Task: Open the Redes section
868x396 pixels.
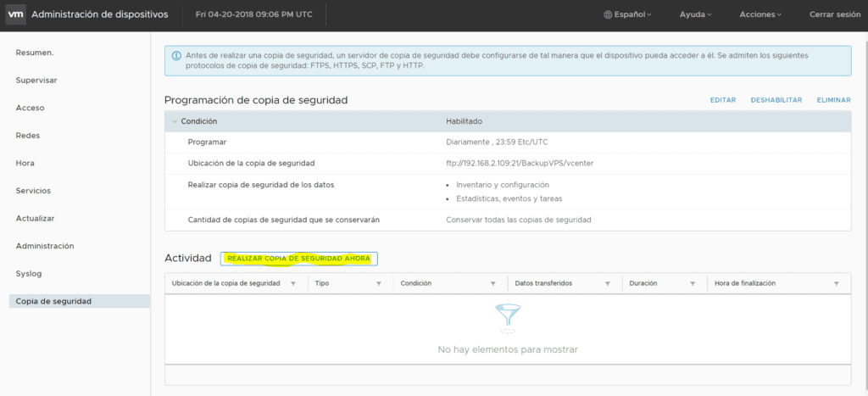Action: [28, 136]
